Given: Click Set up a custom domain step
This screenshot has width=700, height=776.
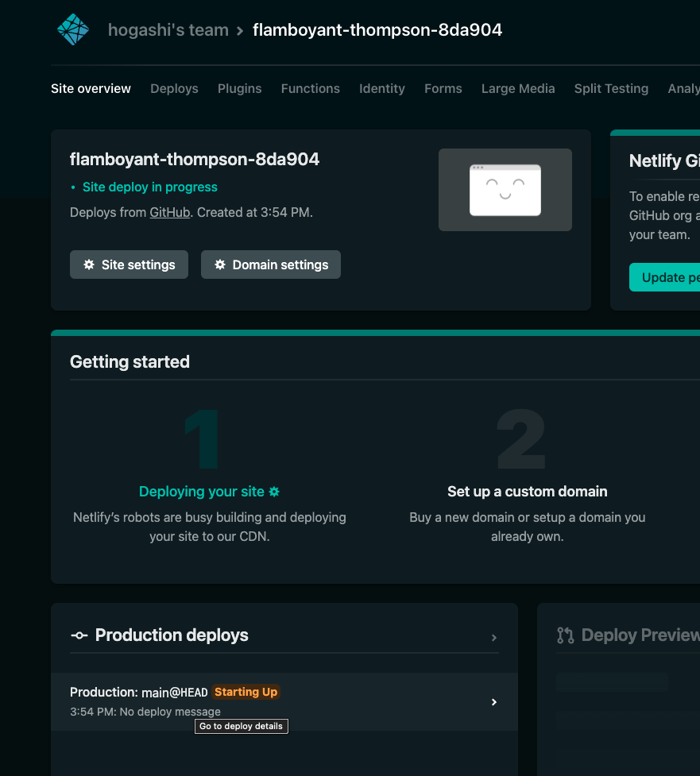Looking at the screenshot, I should point(528,492).
